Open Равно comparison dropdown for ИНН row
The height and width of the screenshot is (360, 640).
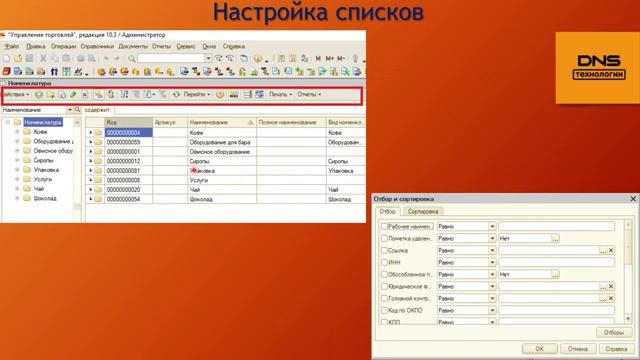tap(492, 262)
